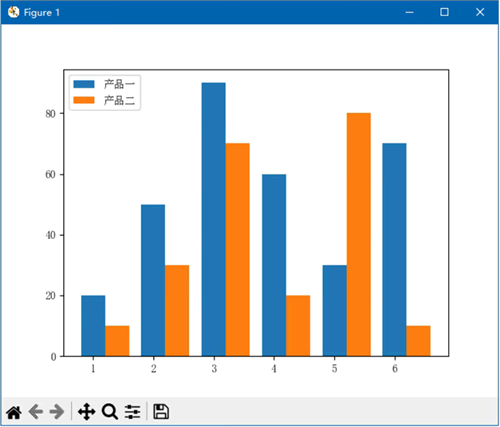
Task: Click the y-axis tick label 80
Action: tap(50, 114)
